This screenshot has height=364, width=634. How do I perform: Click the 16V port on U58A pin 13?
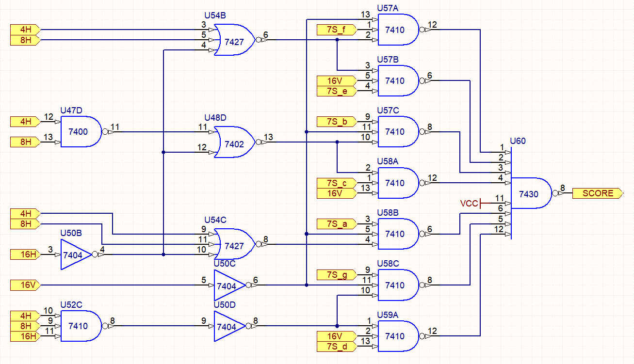336,193
